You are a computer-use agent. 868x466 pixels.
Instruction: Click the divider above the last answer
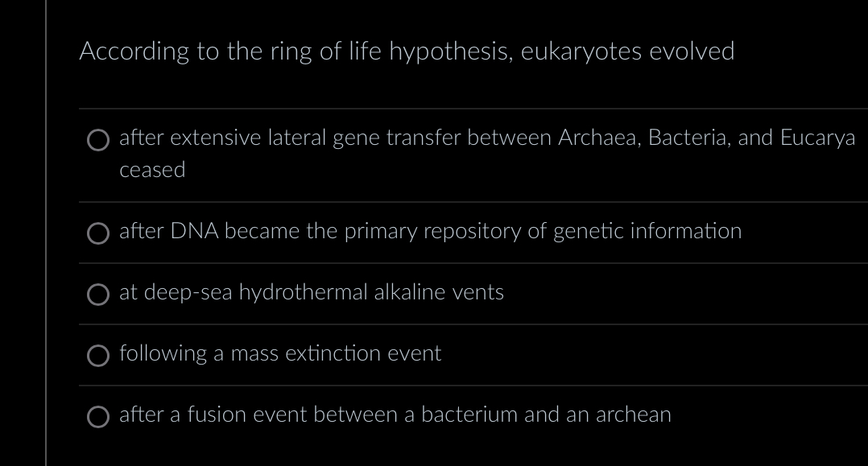click(474, 385)
